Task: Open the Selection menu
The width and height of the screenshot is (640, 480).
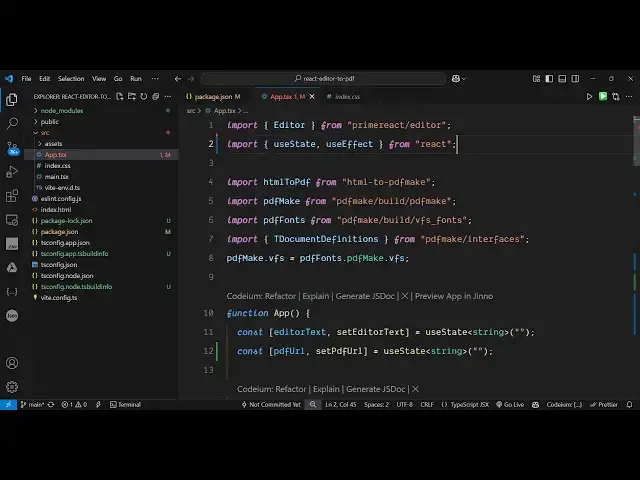Action: 71,79
